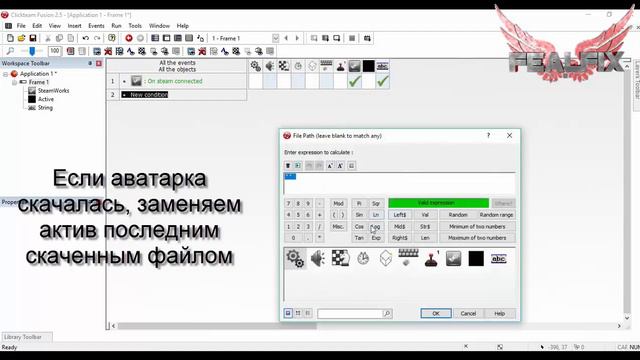Click the zoom slider handle in toolbar
640x360 pixels.
(32, 51)
